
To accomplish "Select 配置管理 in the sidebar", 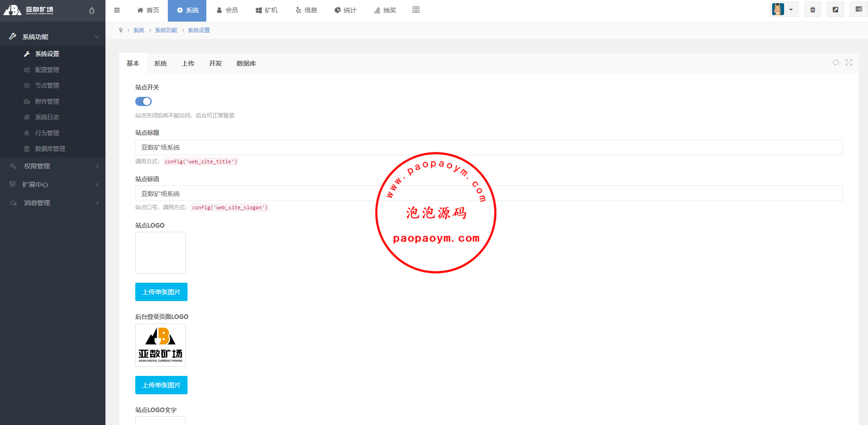I will [47, 70].
